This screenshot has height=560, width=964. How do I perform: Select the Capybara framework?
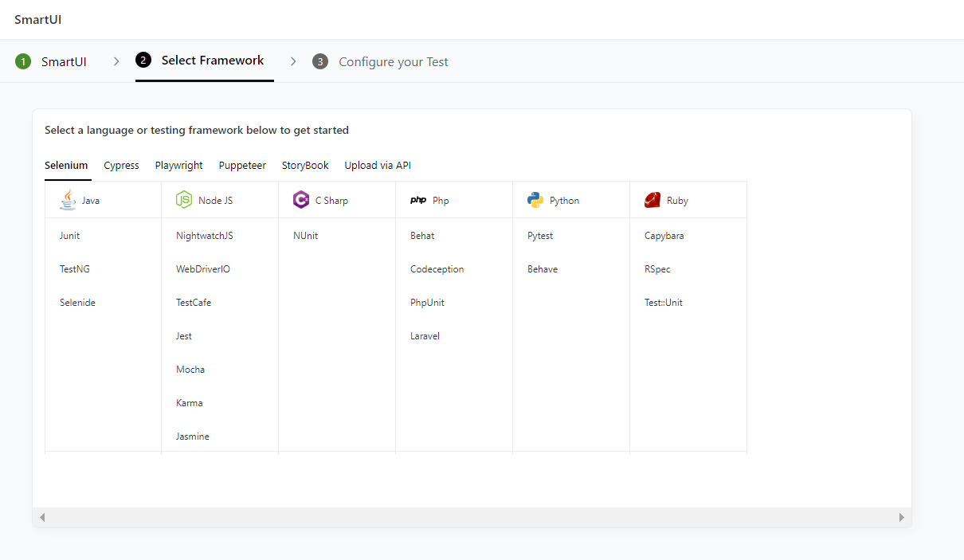(x=664, y=236)
